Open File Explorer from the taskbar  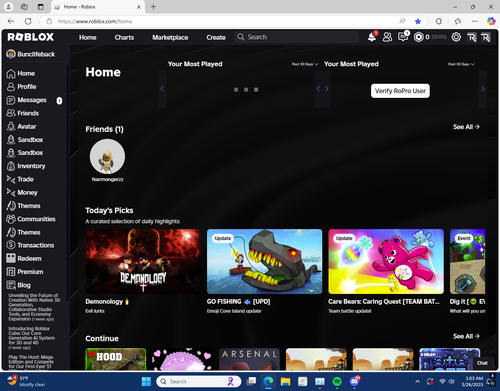[x=285, y=381]
